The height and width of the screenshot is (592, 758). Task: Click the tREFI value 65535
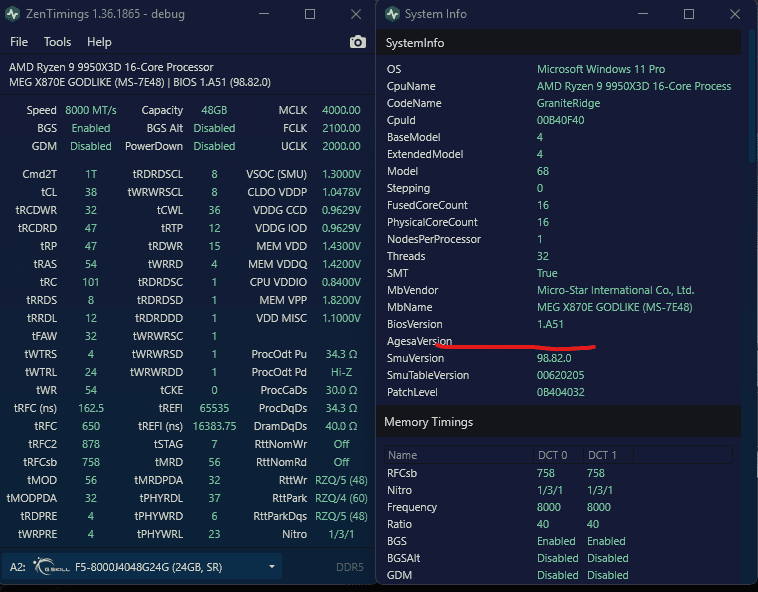214,408
